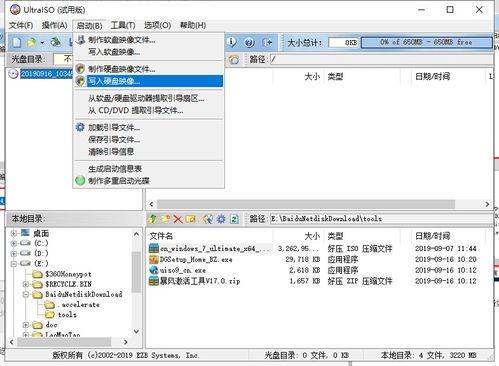Open the 启动(B) menu
499x366 pixels.
[x=89, y=26]
